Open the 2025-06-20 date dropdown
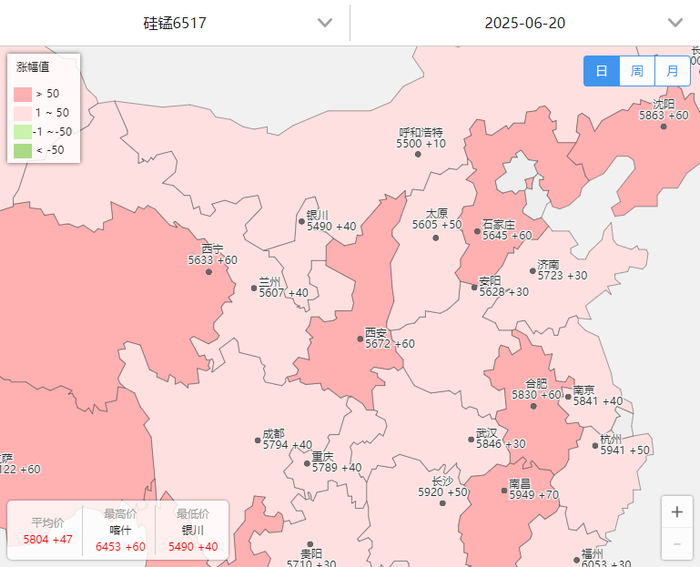 tap(525, 23)
